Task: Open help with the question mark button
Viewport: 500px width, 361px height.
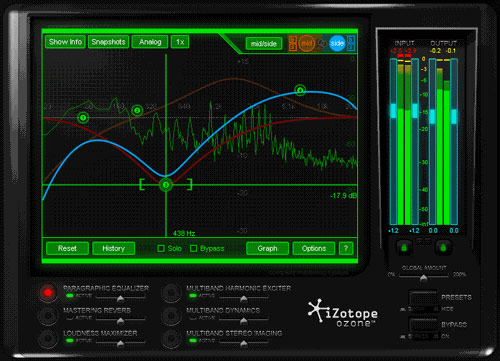Action: [346, 248]
